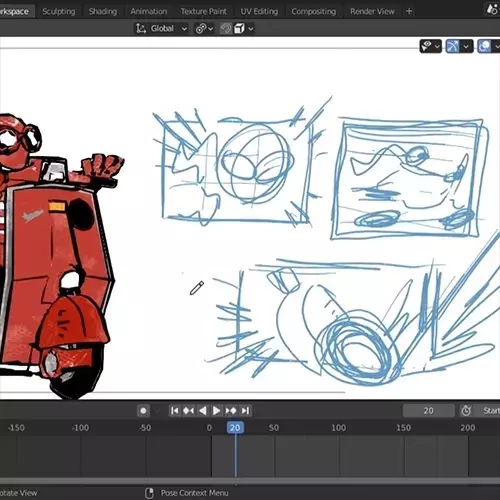Toggle viewport gizmos visibility
The height and width of the screenshot is (500, 500).
click(452, 46)
